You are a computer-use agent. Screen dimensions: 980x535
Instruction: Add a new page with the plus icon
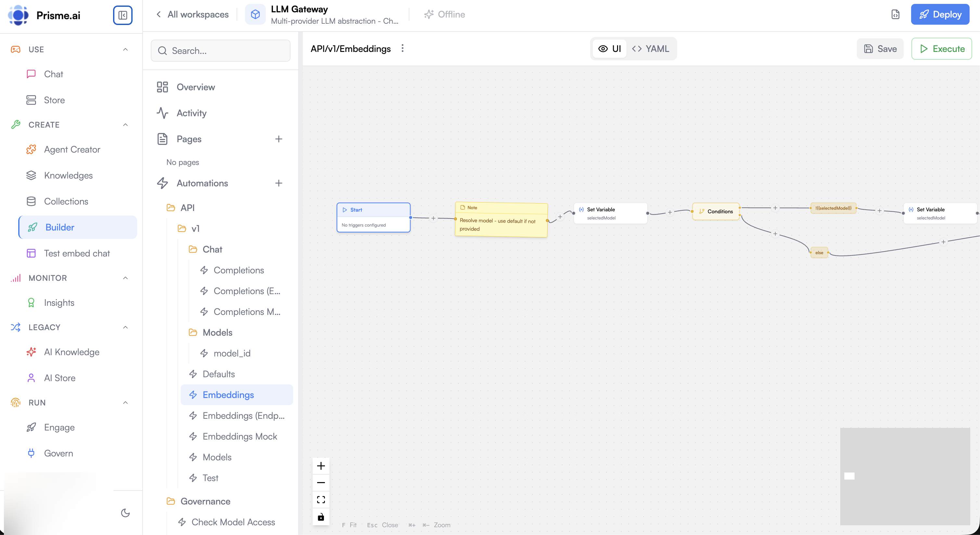click(x=278, y=139)
